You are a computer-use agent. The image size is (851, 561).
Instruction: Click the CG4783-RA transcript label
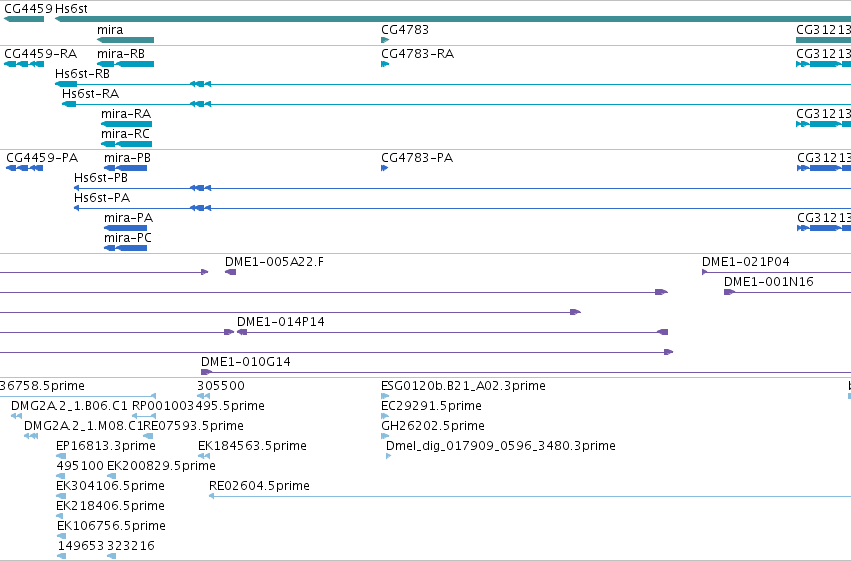[417, 54]
